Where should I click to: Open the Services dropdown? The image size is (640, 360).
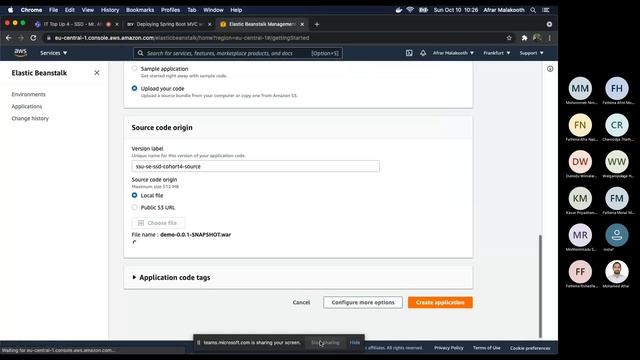click(53, 53)
